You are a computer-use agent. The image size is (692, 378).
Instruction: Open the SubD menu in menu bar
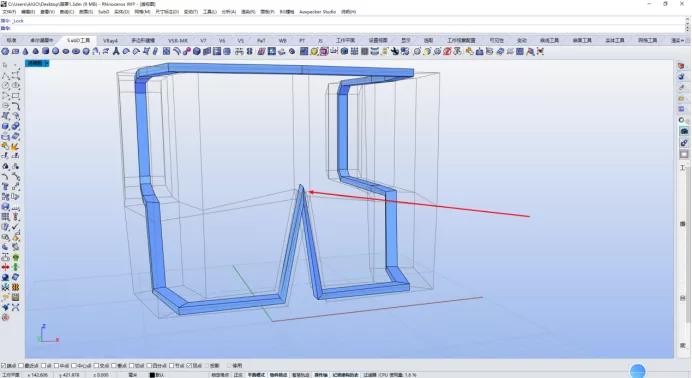(103, 12)
